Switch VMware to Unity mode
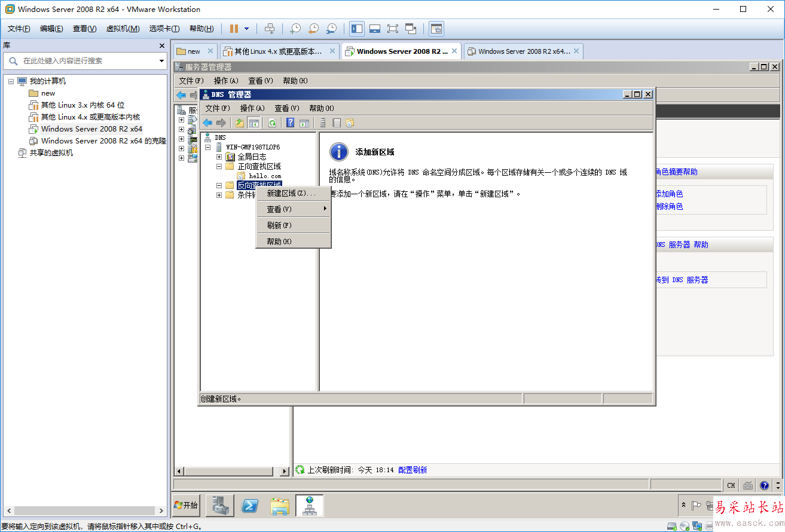 pyautogui.click(x=411, y=28)
